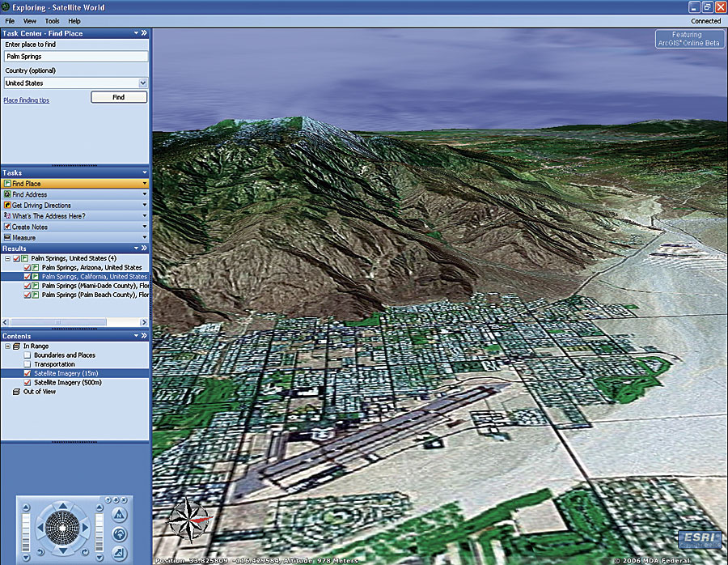
Task: Click the left vertical slider in navigator
Action: 26,533
